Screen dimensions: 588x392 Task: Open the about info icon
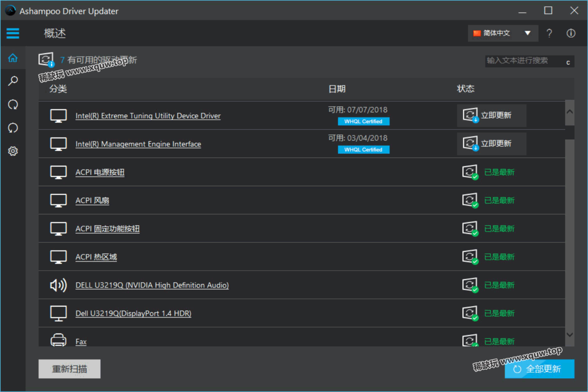[571, 33]
